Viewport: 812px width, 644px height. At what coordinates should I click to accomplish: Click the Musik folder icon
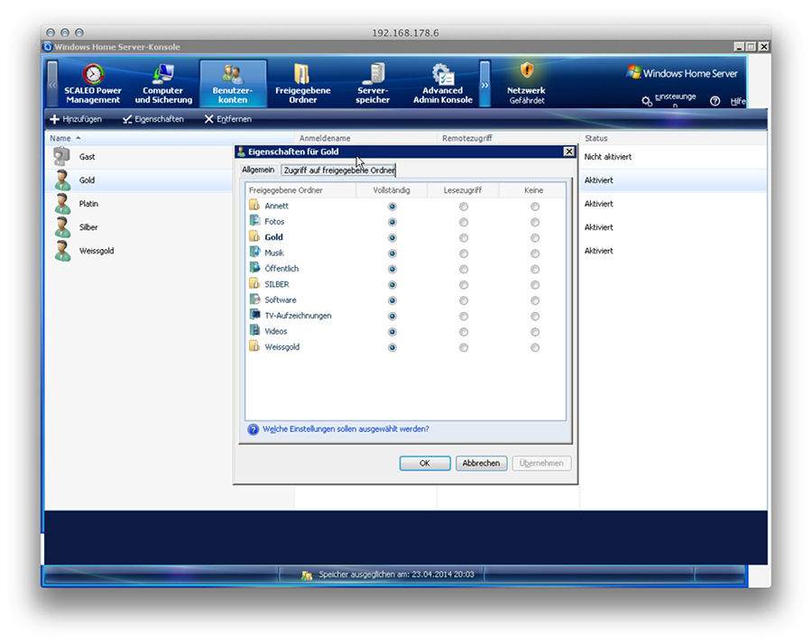(254, 253)
